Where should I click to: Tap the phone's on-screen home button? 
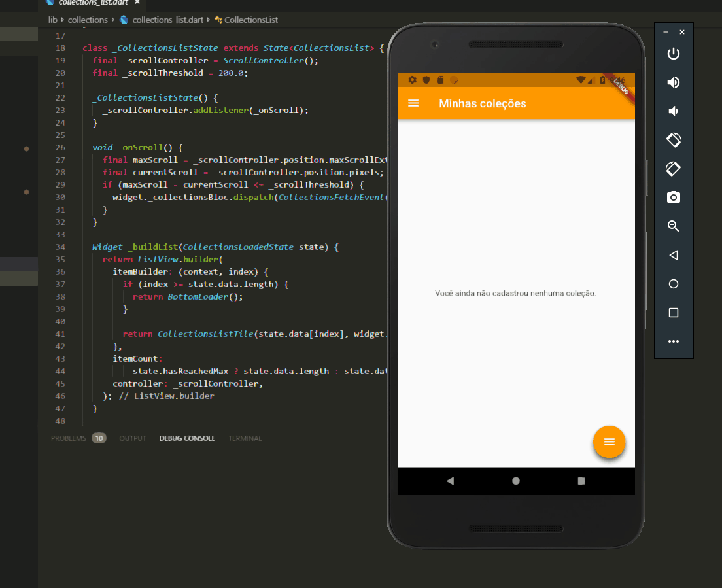516,481
